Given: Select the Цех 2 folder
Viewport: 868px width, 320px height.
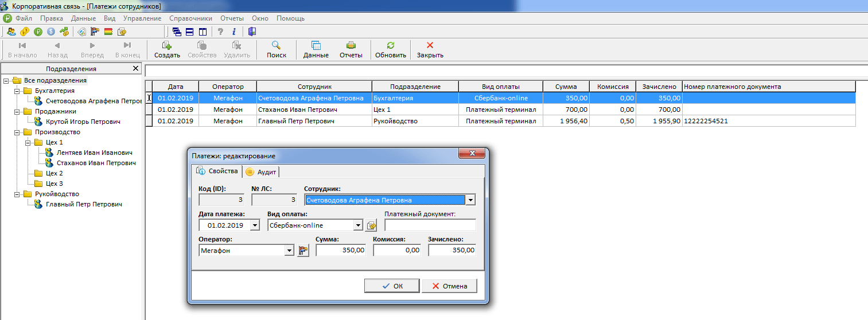Looking at the screenshot, I should [x=54, y=173].
